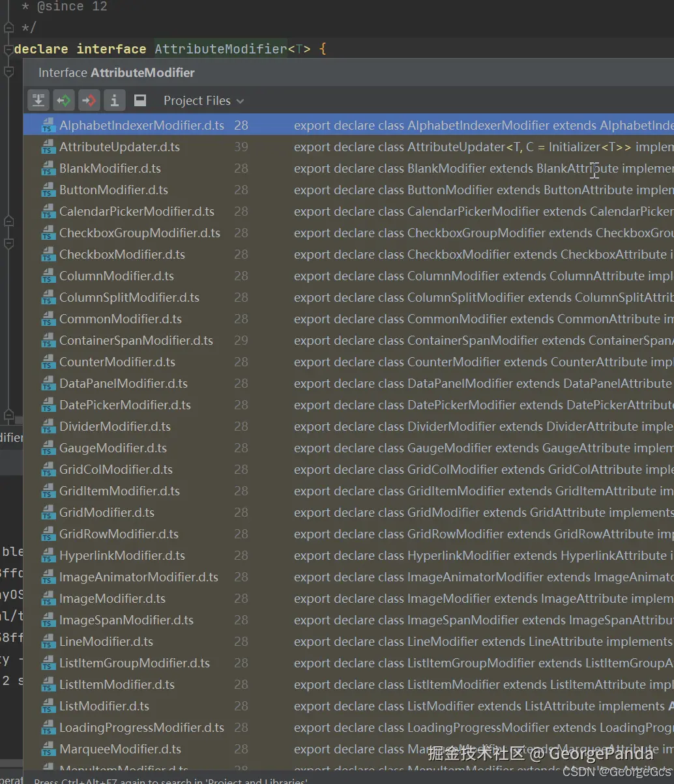674x784 pixels.
Task: Click the preview pane toolbar icon
Action: 140,100
